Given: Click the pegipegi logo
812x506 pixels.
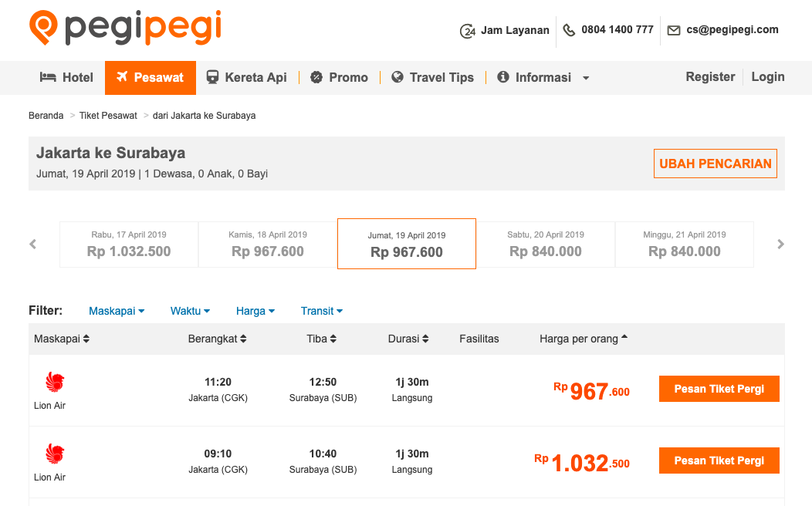Looking at the screenshot, I should click(125, 28).
